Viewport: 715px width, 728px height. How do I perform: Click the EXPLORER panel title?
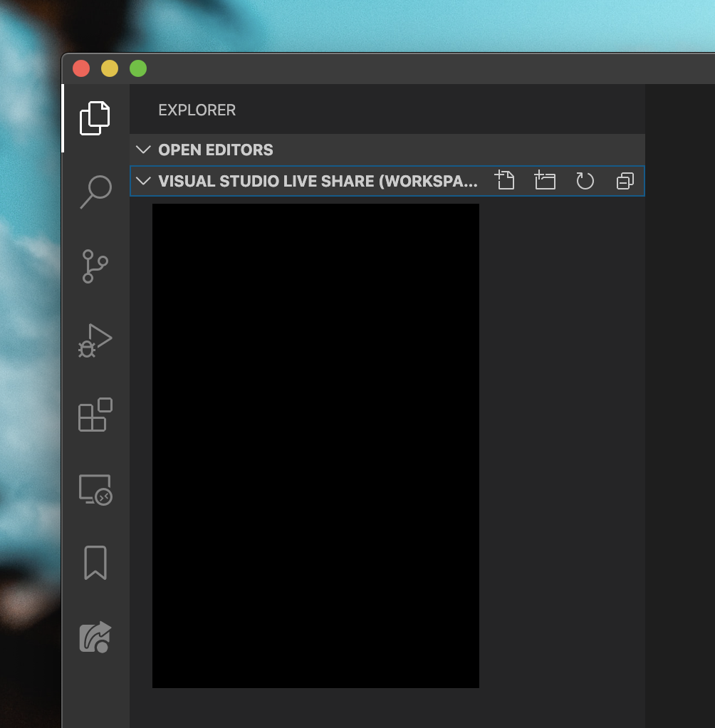point(197,110)
